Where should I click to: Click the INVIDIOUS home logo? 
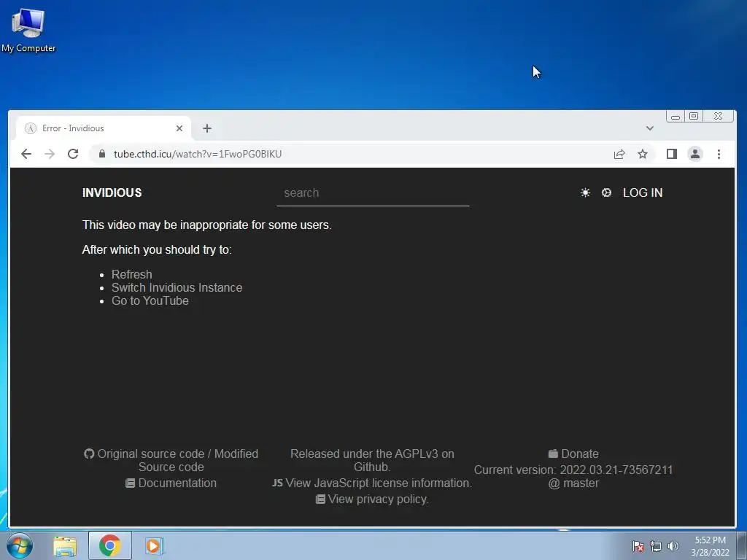pyautogui.click(x=112, y=192)
